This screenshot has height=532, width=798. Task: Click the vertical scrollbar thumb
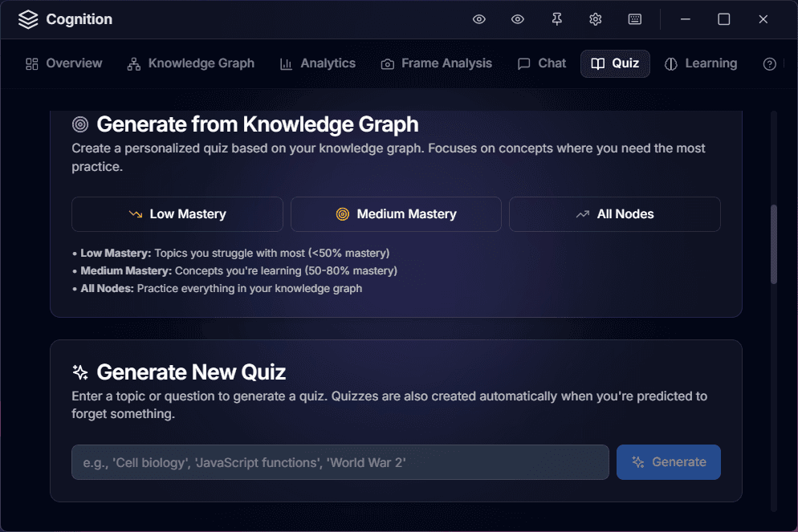click(774, 244)
